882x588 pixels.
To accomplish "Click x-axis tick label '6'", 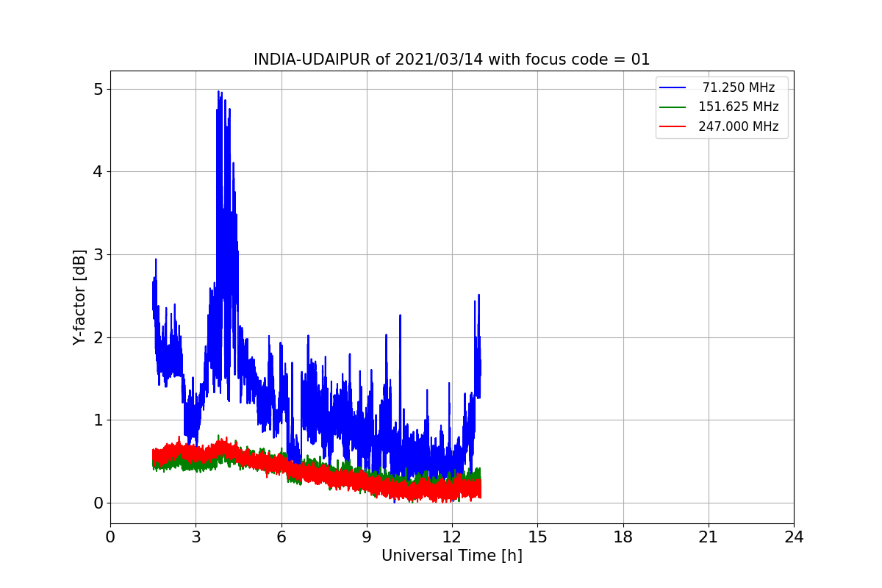I will (281, 537).
